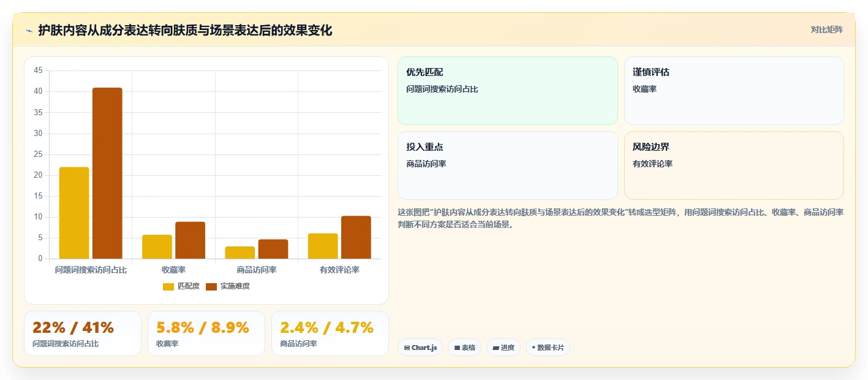Image resolution: width=868 pixels, height=380 pixels.
Task: Open the 投入重点 matrix card
Action: tap(508, 165)
